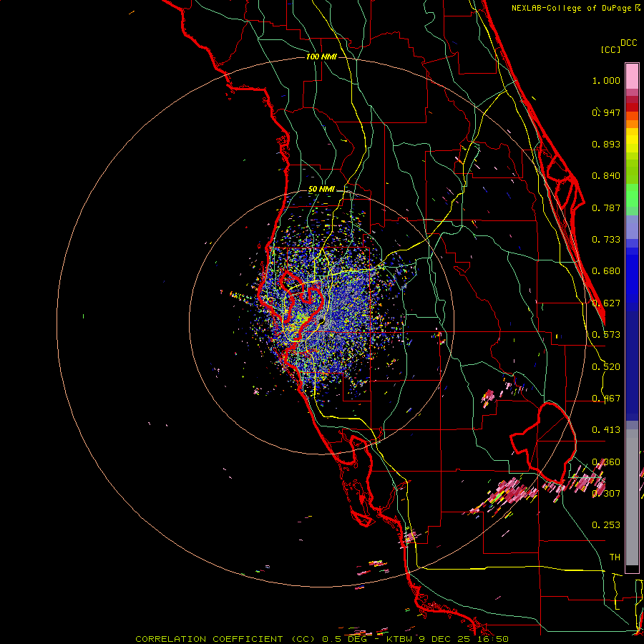Click the 0.413 legend value

click(606, 430)
